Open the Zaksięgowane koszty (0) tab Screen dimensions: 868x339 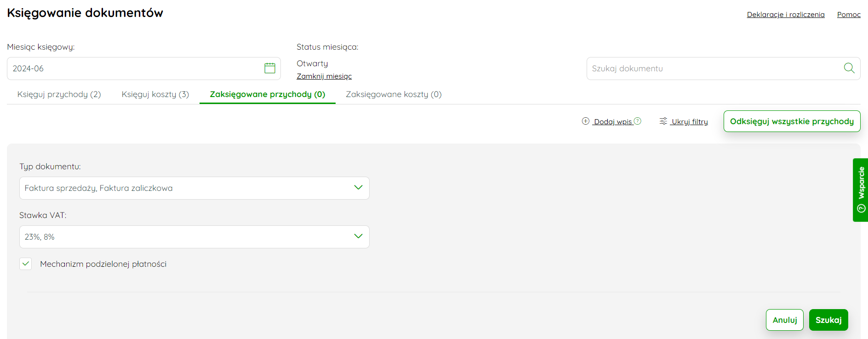pos(394,94)
